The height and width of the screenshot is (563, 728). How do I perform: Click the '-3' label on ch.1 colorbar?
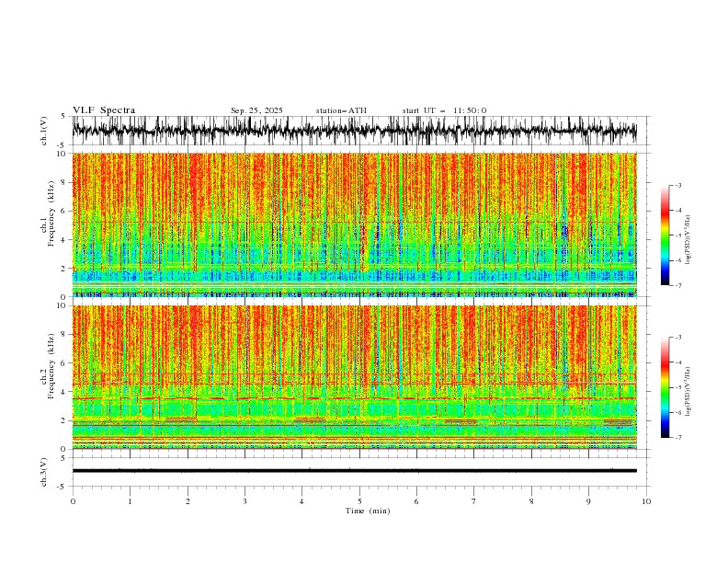point(677,185)
